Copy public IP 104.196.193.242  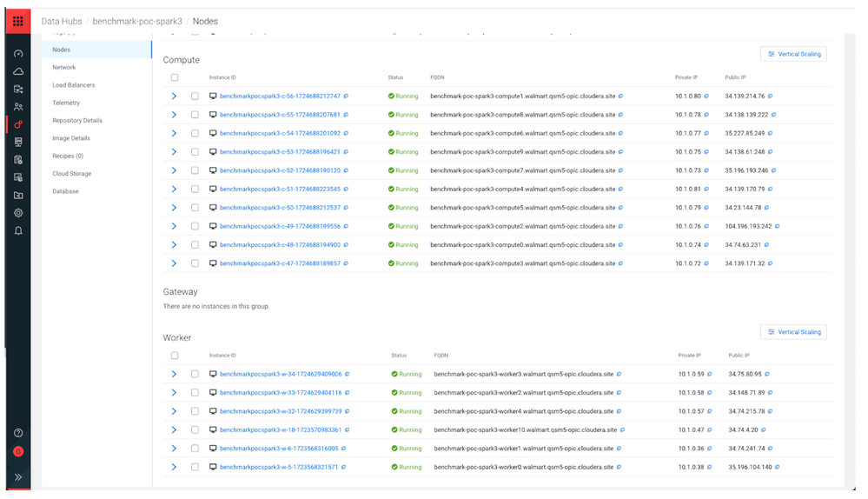pos(778,227)
